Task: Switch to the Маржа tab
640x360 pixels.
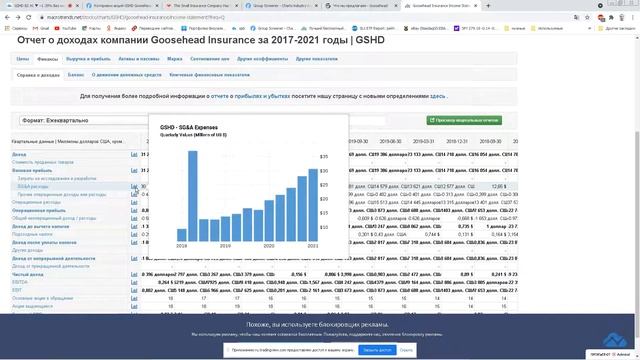Action: click(x=175, y=59)
